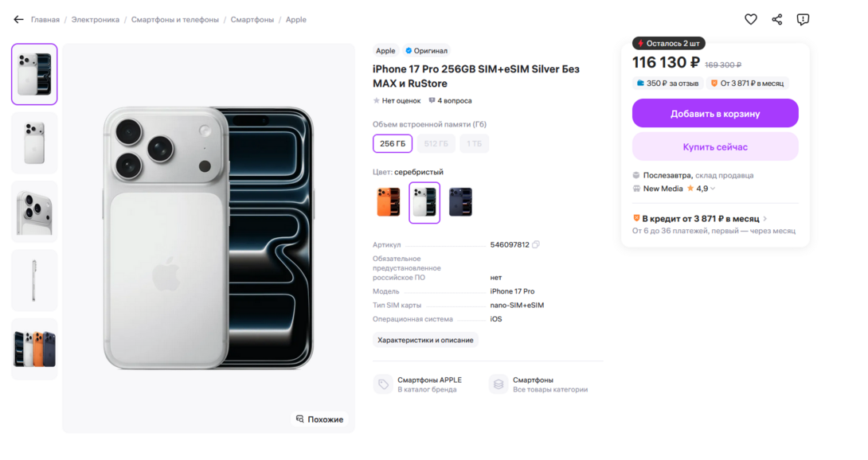Image resolution: width=868 pixels, height=460 pixels.
Task: Go to Смартфоны и телефоны breadcrumb
Action: click(174, 19)
